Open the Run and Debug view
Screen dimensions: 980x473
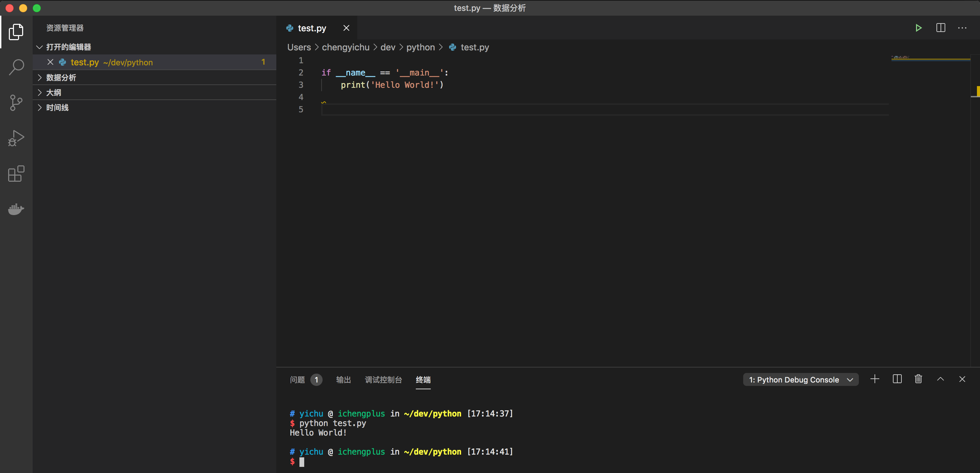16,138
